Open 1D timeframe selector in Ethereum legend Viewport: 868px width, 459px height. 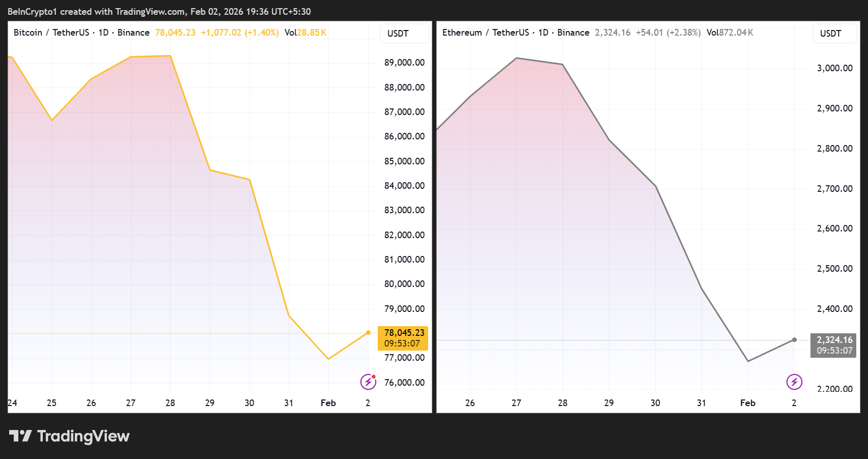click(x=543, y=32)
